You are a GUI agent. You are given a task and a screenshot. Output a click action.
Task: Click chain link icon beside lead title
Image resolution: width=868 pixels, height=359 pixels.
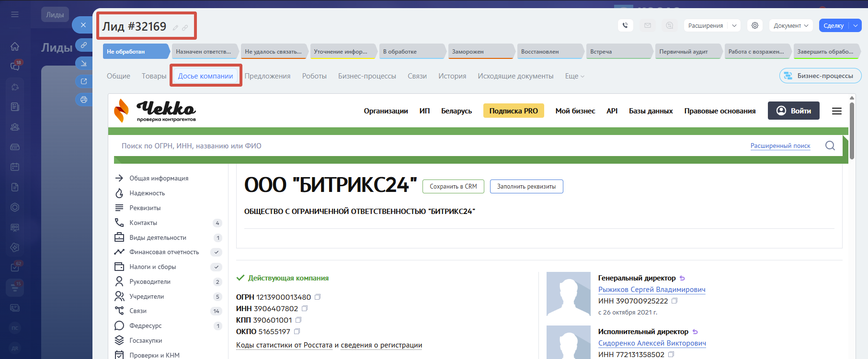185,28
